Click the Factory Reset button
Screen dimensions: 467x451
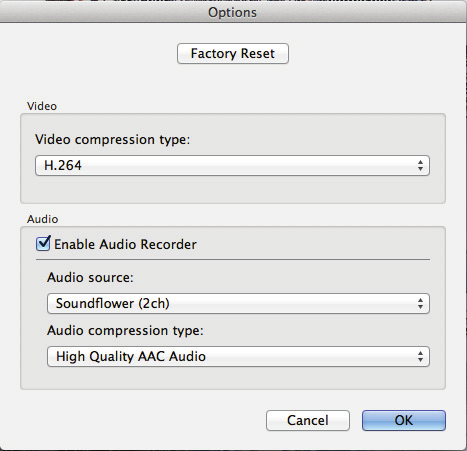(233, 53)
